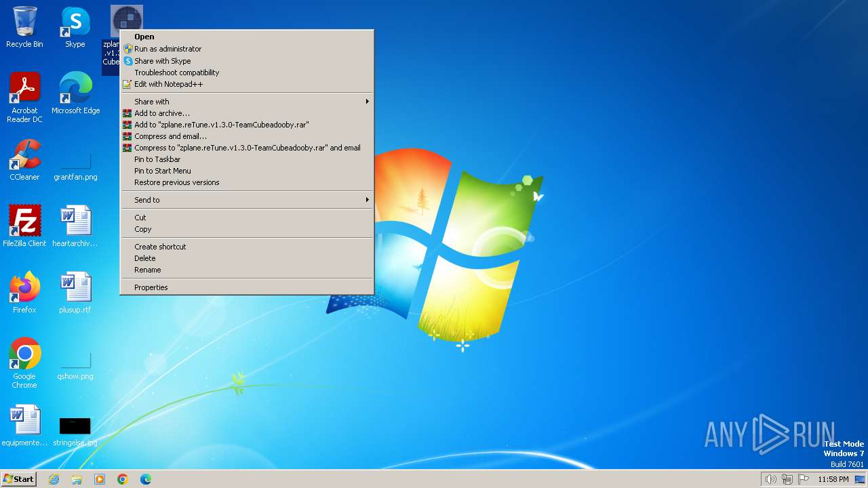Choose Delete from the context menu
Viewport: 868px width, 488px height.
point(247,258)
